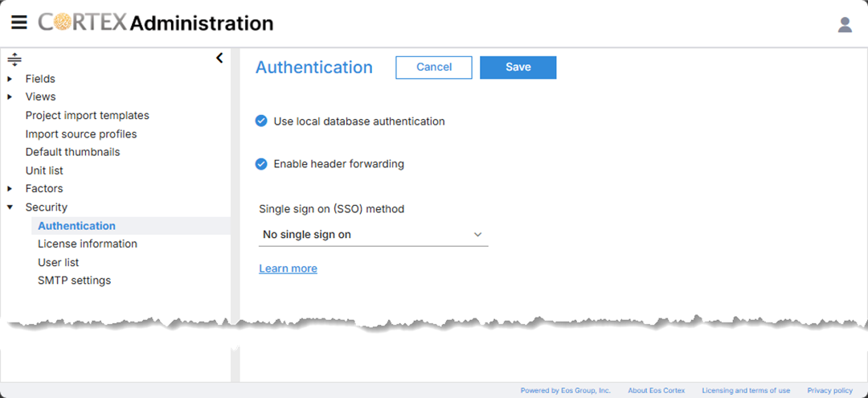The image size is (868, 398).
Task: Collapse the sidebar with the left chevron
Action: coord(219,58)
